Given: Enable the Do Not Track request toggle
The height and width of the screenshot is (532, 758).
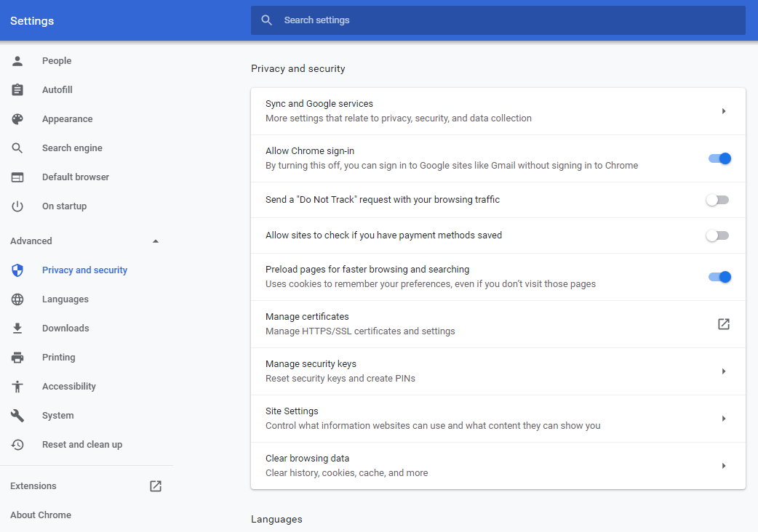Looking at the screenshot, I should coord(717,200).
